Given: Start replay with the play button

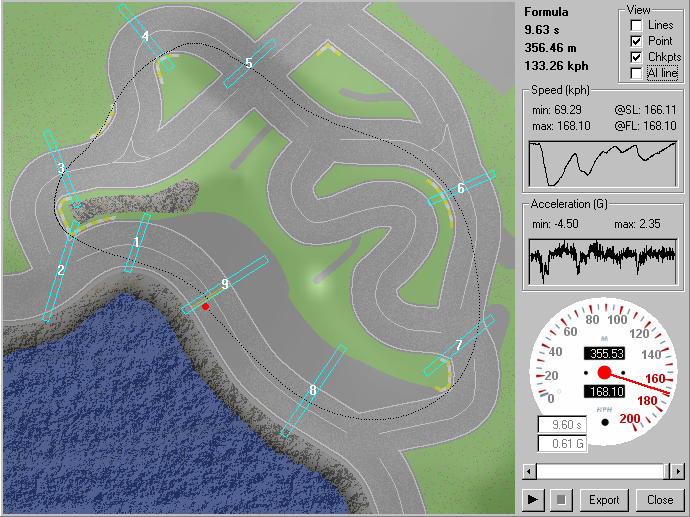Looking at the screenshot, I should point(533,499).
